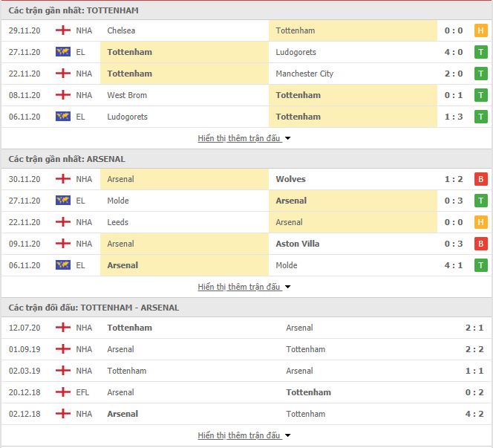This screenshot has width=493, height=448.
Task: Click the yellow H badge for Chelsea-Tottenham
Action: [480, 30]
